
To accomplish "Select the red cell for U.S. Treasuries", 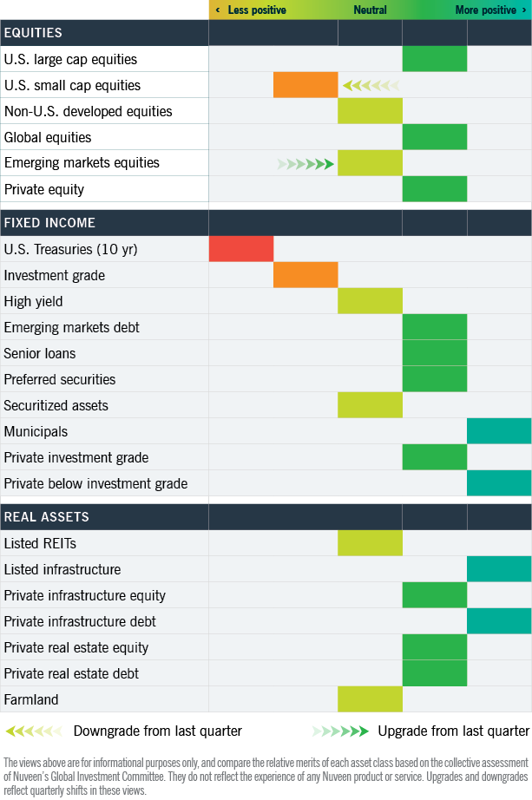I will tap(241, 249).
